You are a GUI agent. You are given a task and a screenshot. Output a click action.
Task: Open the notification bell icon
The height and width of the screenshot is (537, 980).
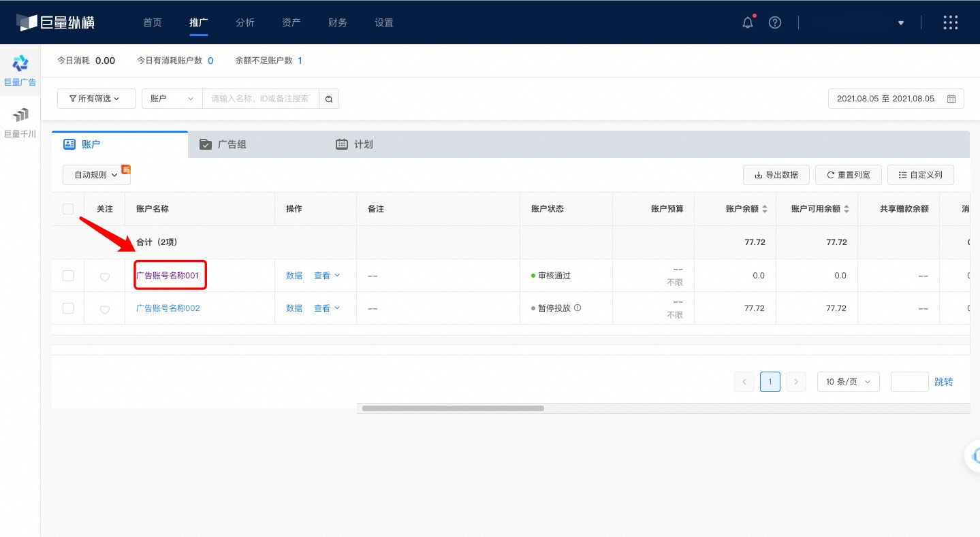pyautogui.click(x=747, y=22)
